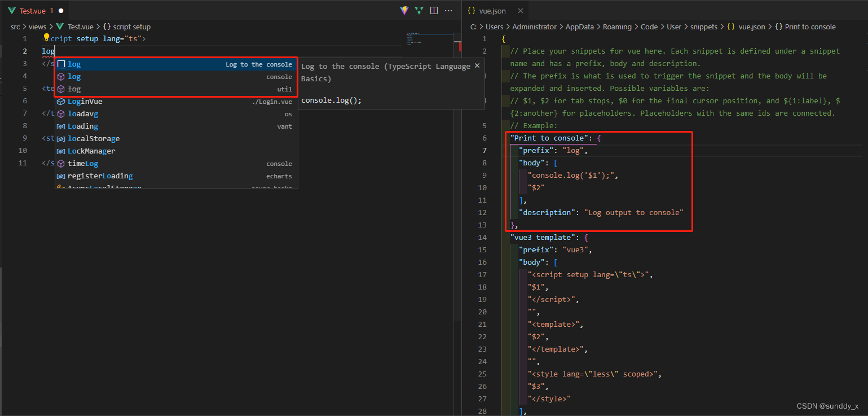Screen dimensions: 868x416
Task: Close the vue.json tab
Action: pos(520,11)
